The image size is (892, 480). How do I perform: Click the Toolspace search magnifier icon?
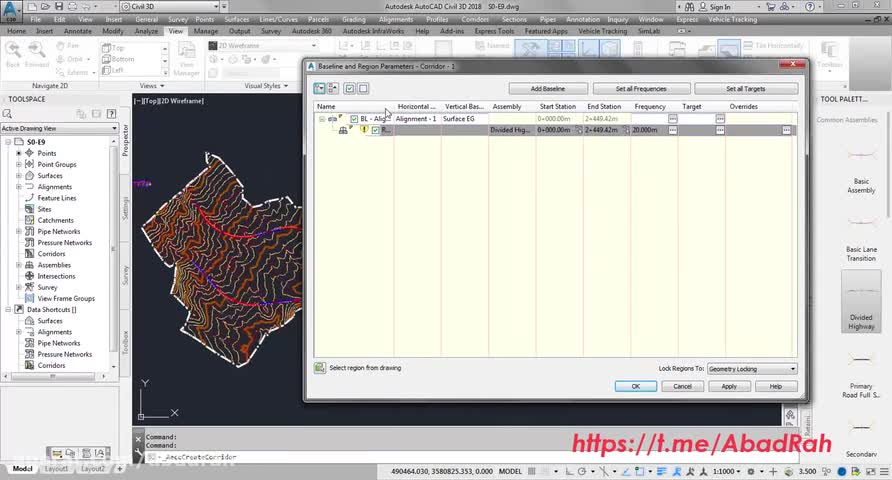(x=7, y=114)
